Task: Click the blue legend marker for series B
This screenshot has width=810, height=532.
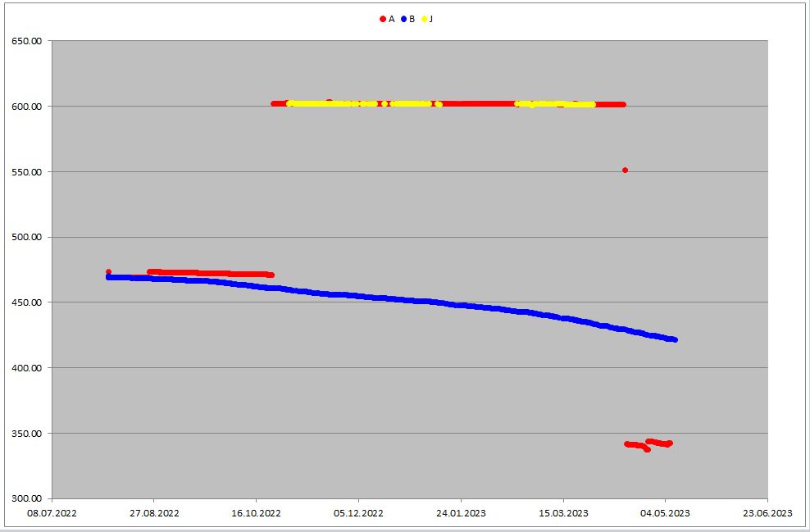Action: click(x=403, y=19)
